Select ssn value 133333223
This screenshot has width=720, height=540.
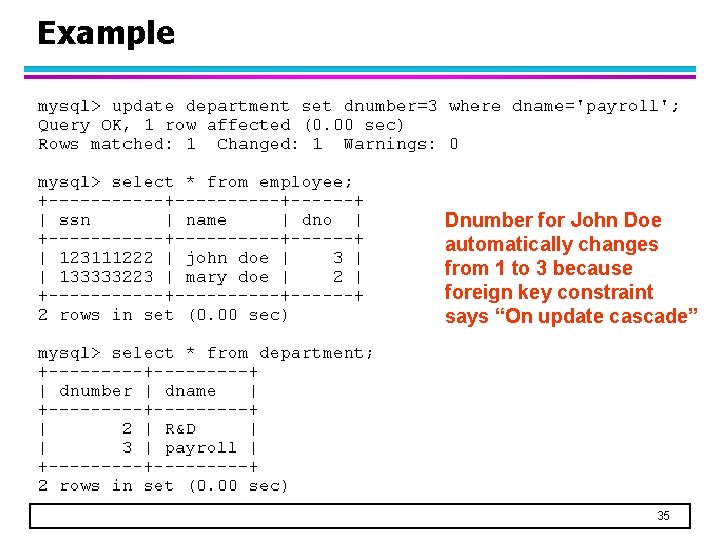[x=106, y=277]
